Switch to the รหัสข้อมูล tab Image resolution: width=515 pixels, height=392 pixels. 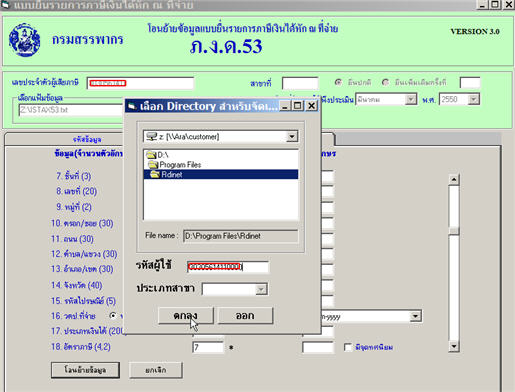(87, 139)
